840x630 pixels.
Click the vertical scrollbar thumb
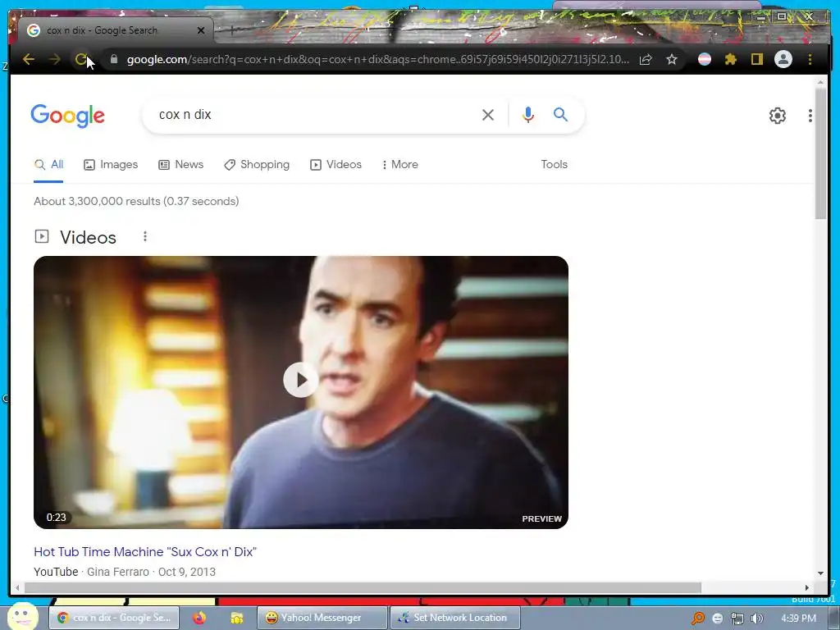tap(820, 153)
